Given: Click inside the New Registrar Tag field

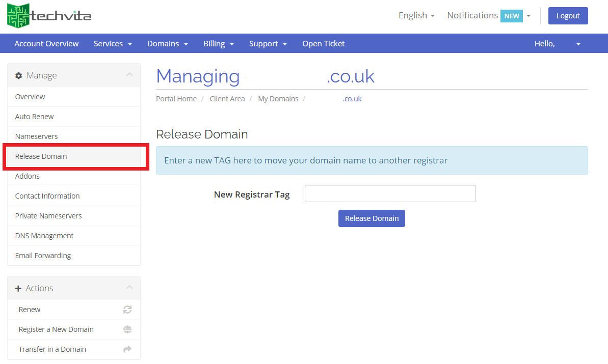Looking at the screenshot, I should point(389,193).
